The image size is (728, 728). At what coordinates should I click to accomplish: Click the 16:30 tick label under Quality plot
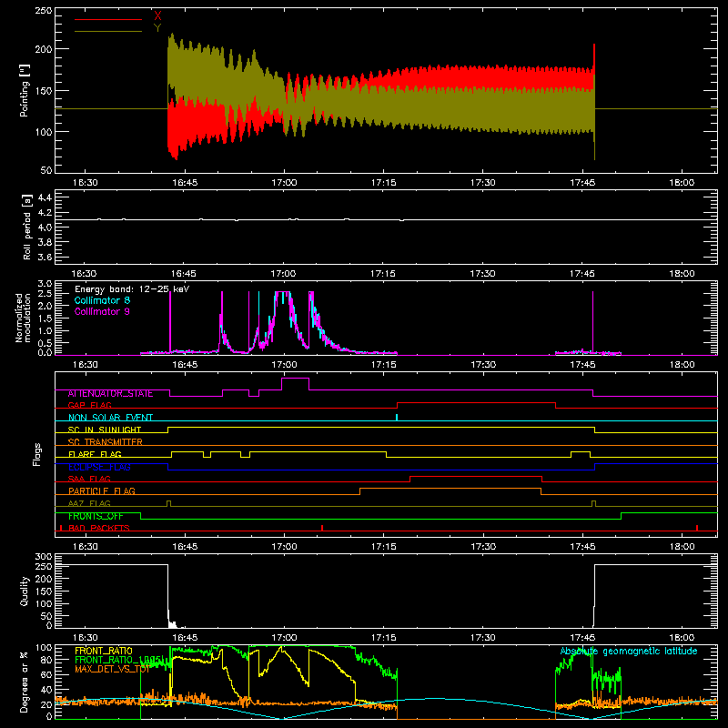click(x=85, y=638)
